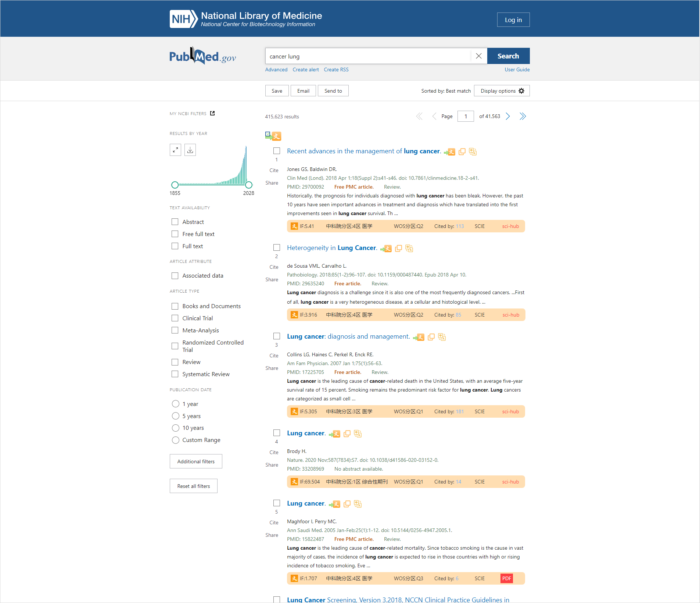This screenshot has width=700, height=603.
Task: Click Cite under the first result
Action: [274, 171]
